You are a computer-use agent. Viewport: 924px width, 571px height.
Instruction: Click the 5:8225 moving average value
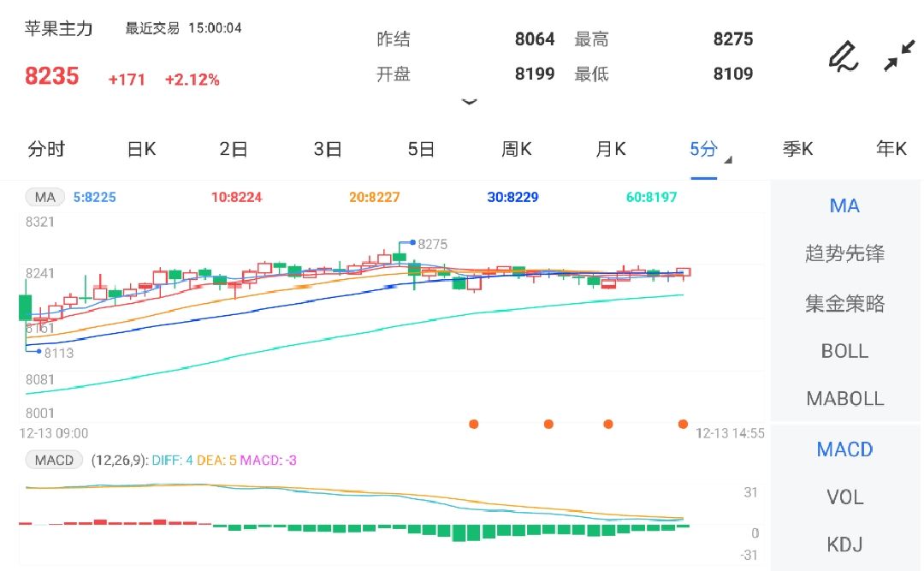tap(94, 197)
